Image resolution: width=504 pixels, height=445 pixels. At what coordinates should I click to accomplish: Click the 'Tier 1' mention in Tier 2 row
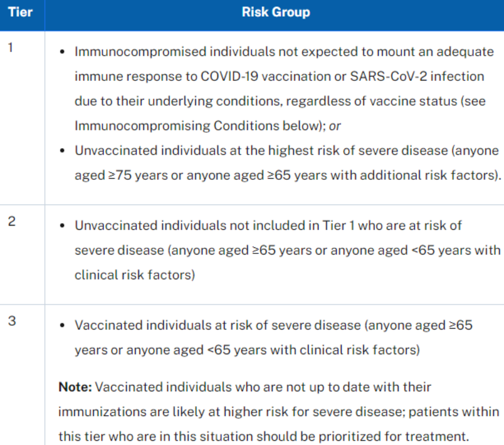pos(339,226)
